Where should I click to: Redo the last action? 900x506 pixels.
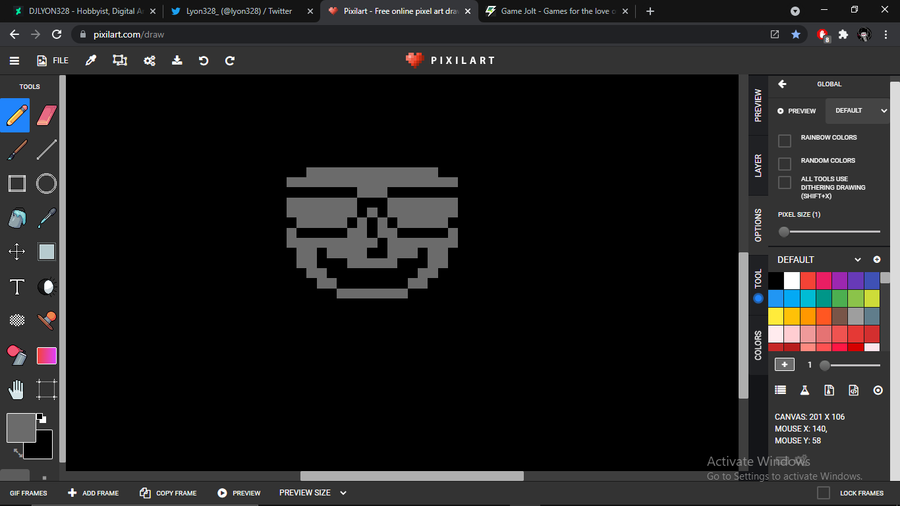pos(230,60)
